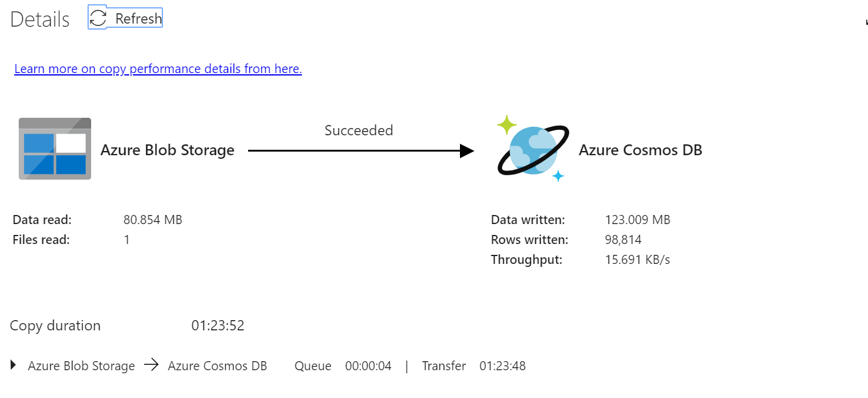
Task: Open the copy performance details link
Action: [158, 68]
